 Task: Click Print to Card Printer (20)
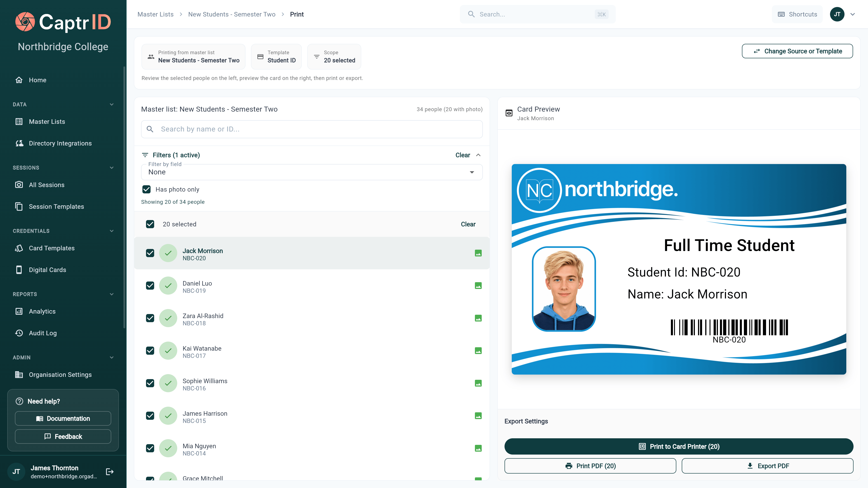click(679, 447)
